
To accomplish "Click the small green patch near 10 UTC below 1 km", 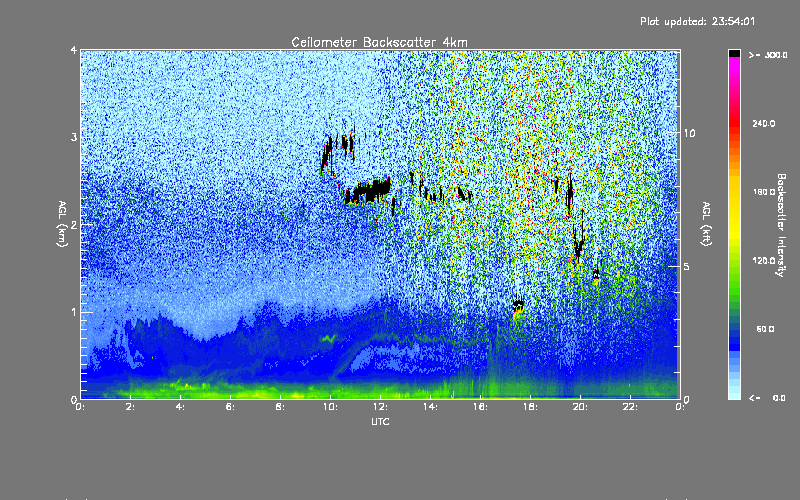I will coord(328,338).
